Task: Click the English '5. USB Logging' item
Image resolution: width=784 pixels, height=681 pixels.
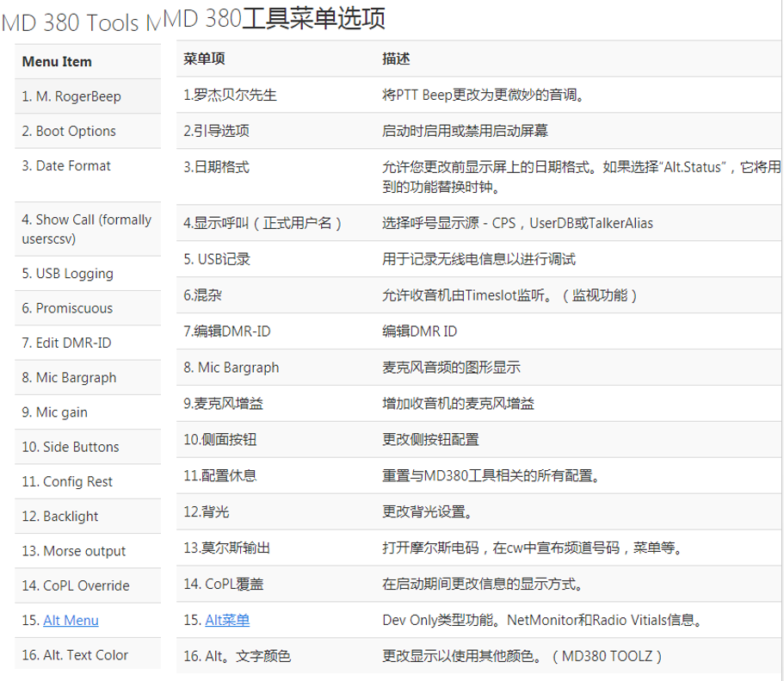Action: 67,273
